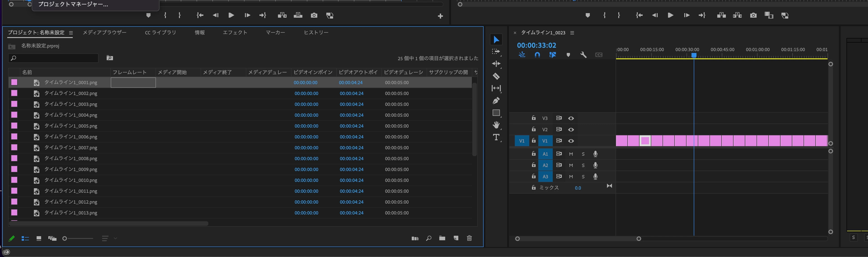Open タイムライン1_0023 sequence panel menu

[x=572, y=33]
